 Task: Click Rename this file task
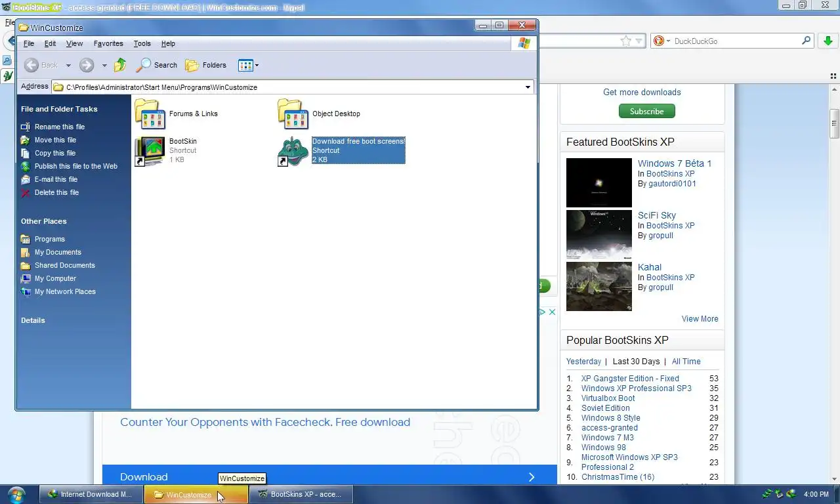(x=60, y=127)
